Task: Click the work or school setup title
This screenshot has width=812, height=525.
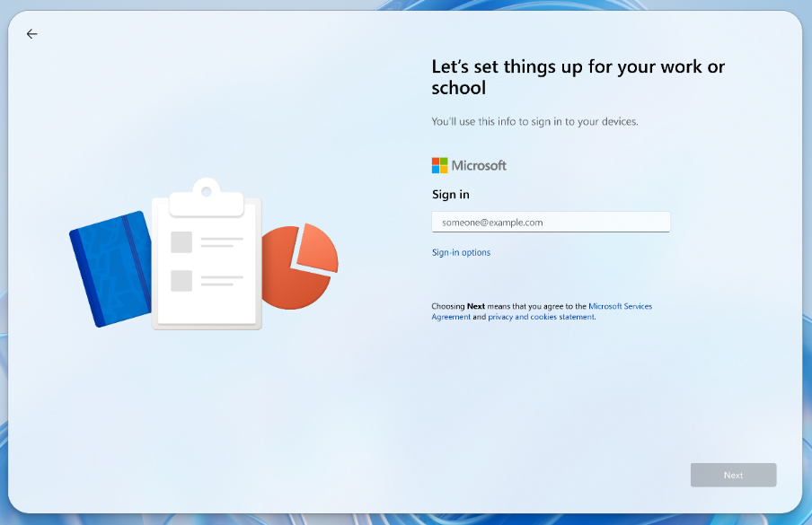Action: click(578, 77)
